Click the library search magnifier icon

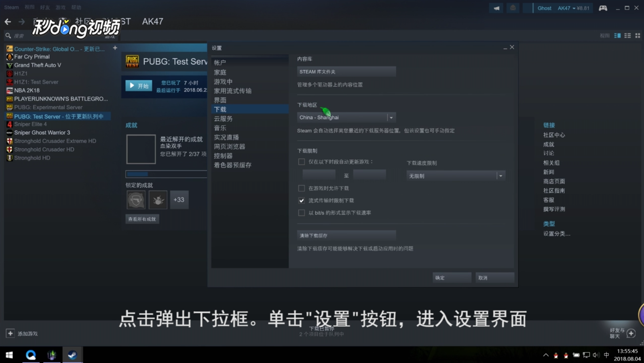pyautogui.click(x=8, y=36)
